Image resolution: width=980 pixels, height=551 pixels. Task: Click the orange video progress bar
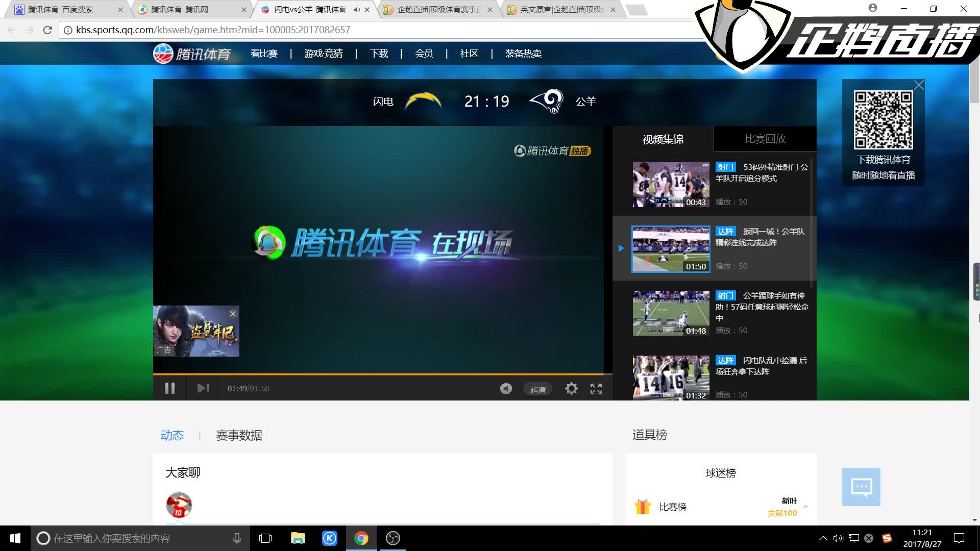(378, 374)
